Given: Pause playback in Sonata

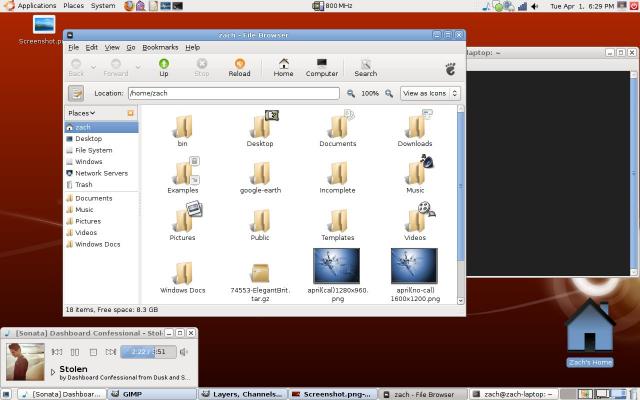Looking at the screenshot, I should tap(75, 352).
